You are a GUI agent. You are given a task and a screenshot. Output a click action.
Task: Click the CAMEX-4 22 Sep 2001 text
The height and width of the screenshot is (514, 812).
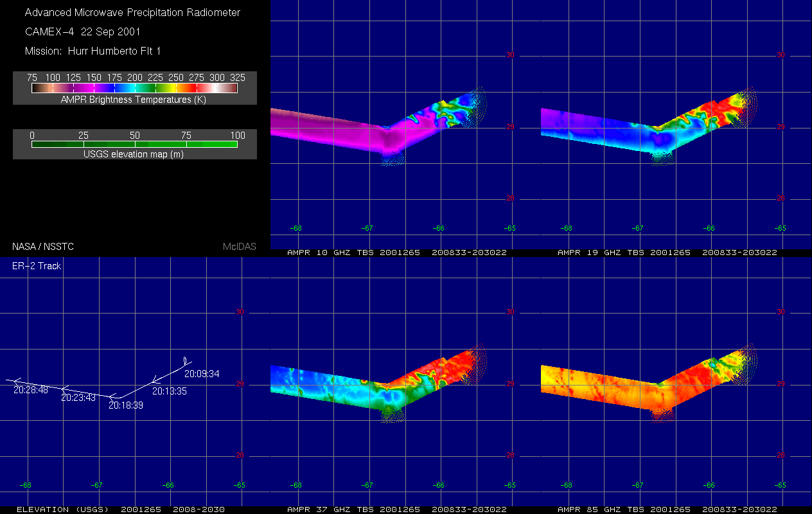(x=82, y=31)
